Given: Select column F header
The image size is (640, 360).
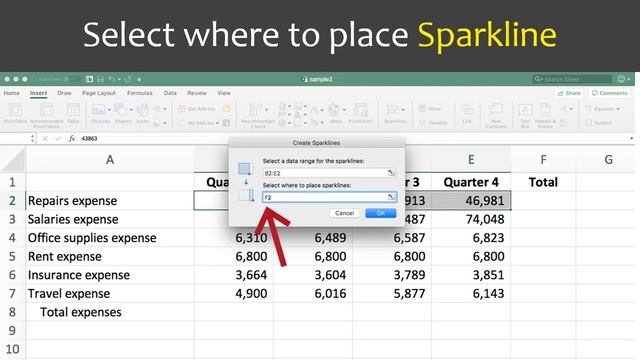Looking at the screenshot, I should tap(543, 160).
